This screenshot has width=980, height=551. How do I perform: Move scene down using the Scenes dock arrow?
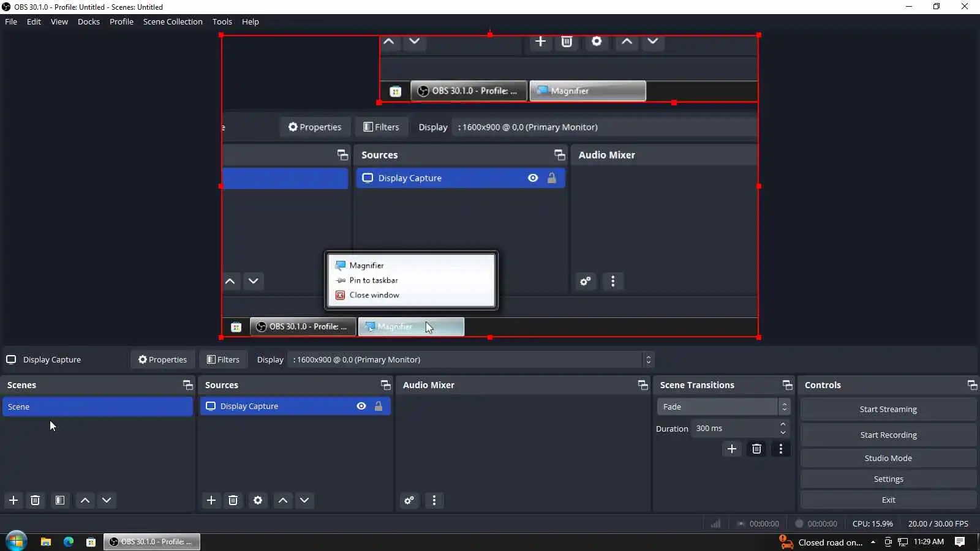(x=107, y=500)
